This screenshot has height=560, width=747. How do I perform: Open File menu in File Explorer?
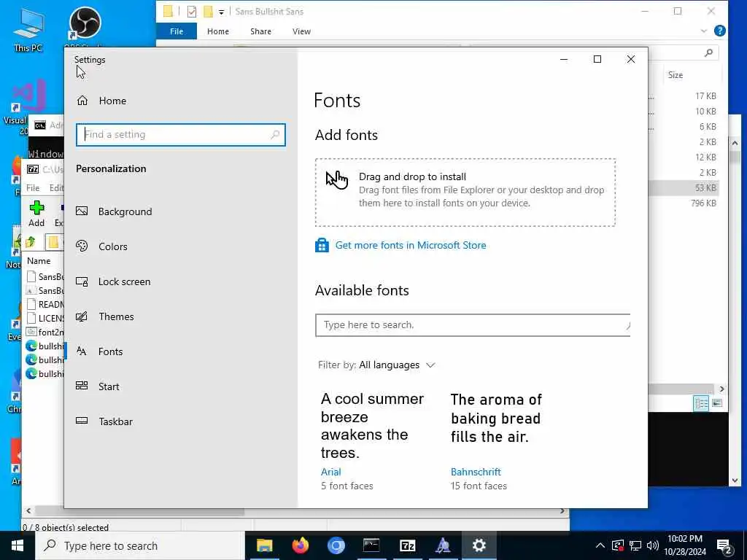177,31
